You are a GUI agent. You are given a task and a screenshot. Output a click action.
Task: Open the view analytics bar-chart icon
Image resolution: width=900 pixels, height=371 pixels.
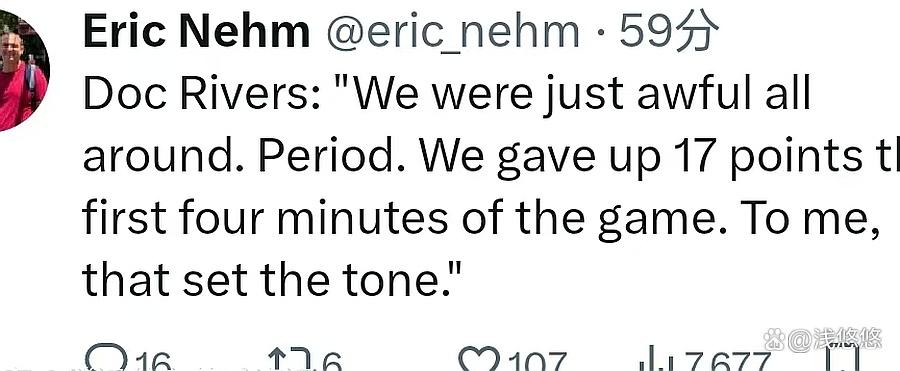pyautogui.click(x=657, y=358)
